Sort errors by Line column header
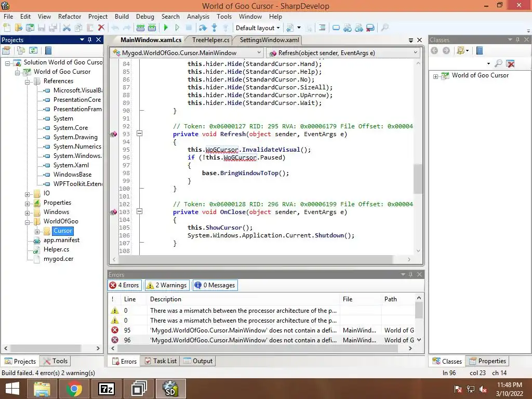The image size is (532, 399). pos(135,299)
